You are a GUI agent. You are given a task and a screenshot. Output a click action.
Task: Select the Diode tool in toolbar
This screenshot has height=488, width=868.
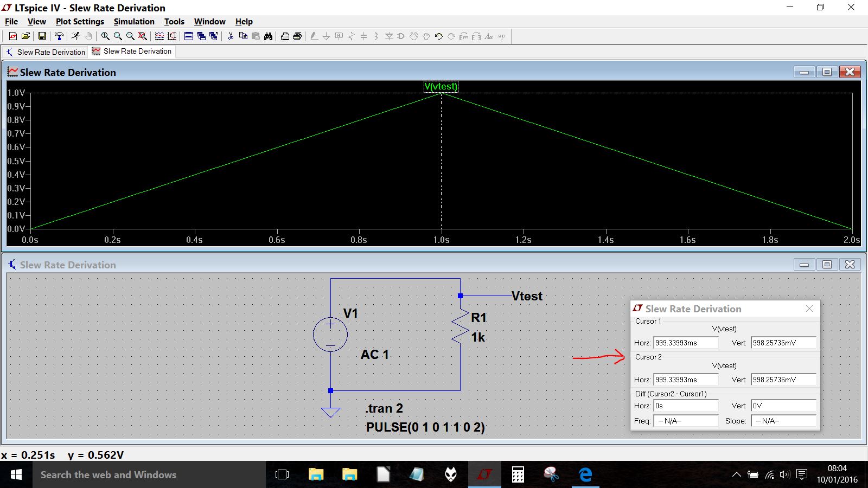pyautogui.click(x=389, y=36)
